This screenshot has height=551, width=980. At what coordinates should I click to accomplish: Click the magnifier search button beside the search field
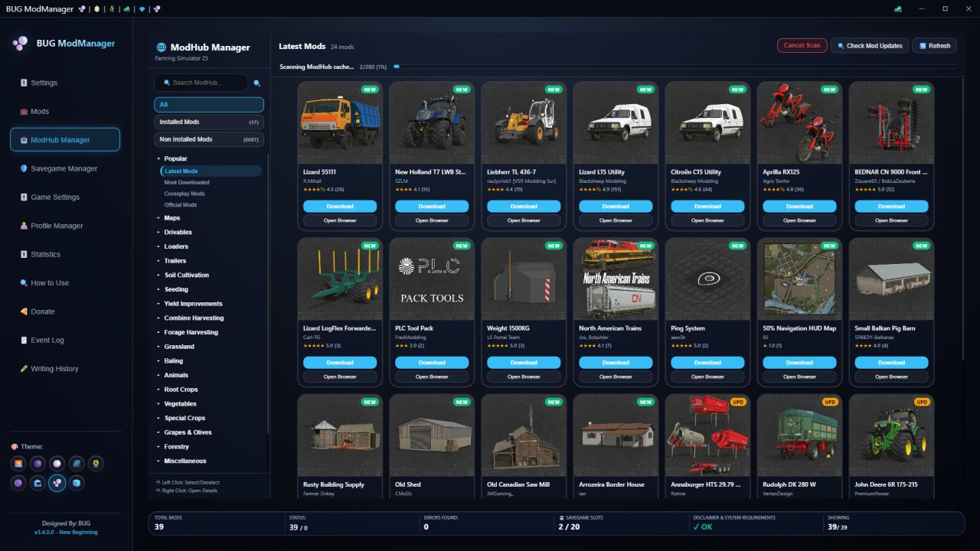pyautogui.click(x=257, y=83)
